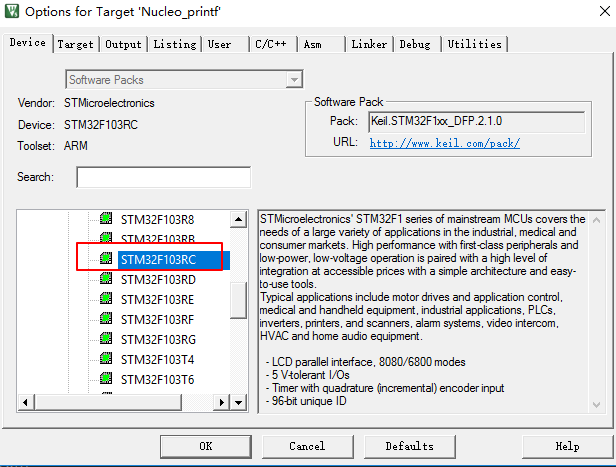Click the device Search field
The width and height of the screenshot is (616, 467).
point(163,177)
